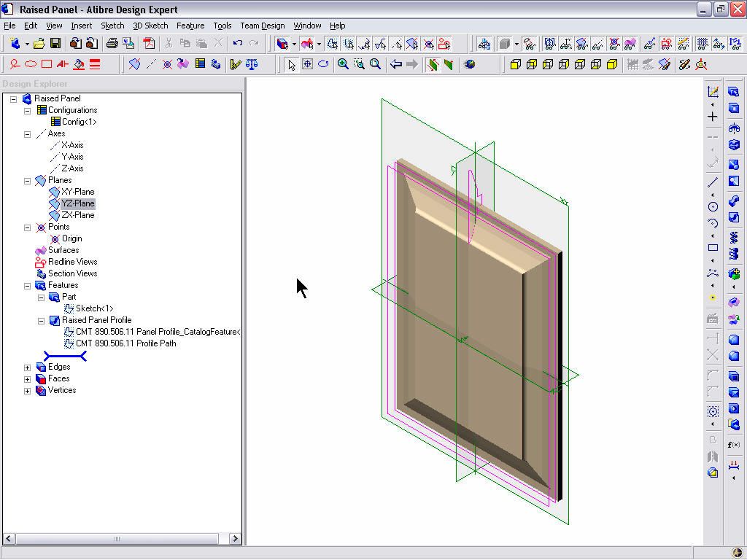Expand the Faces tree node
Viewport: 747px width, 560px height.
click(x=28, y=378)
